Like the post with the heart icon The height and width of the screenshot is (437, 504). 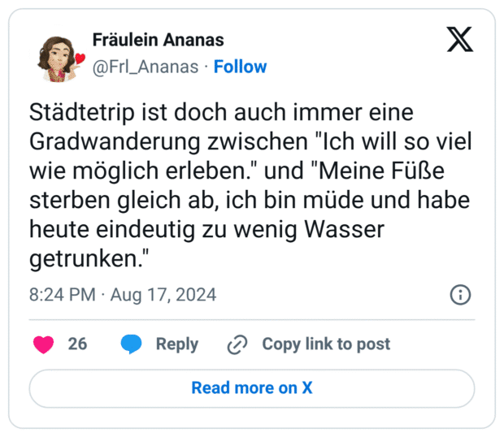coord(43,344)
